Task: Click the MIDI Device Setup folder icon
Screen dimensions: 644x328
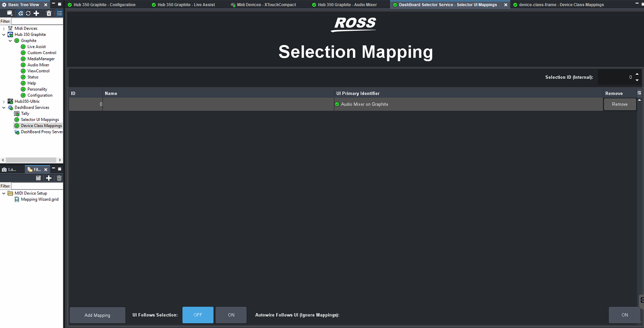Action: click(10, 193)
